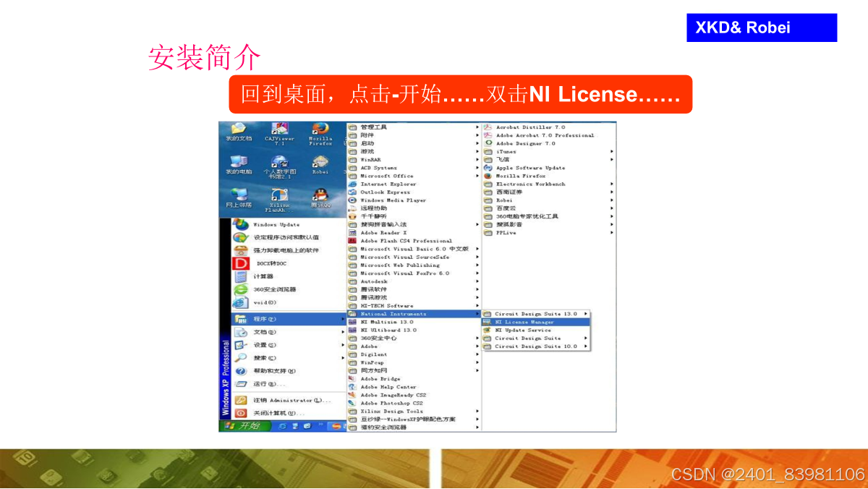Click the Adobe Designer 7.0 entry
This screenshot has width=868, height=489.
549,143
